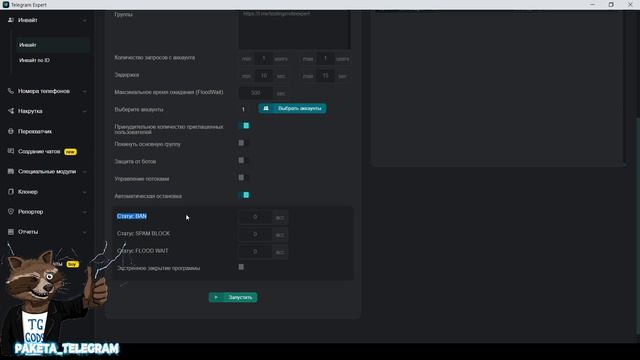Click the Специальные модули module icon
Image resolution: width=640 pixels, height=360 pixels.
pyautogui.click(x=11, y=171)
